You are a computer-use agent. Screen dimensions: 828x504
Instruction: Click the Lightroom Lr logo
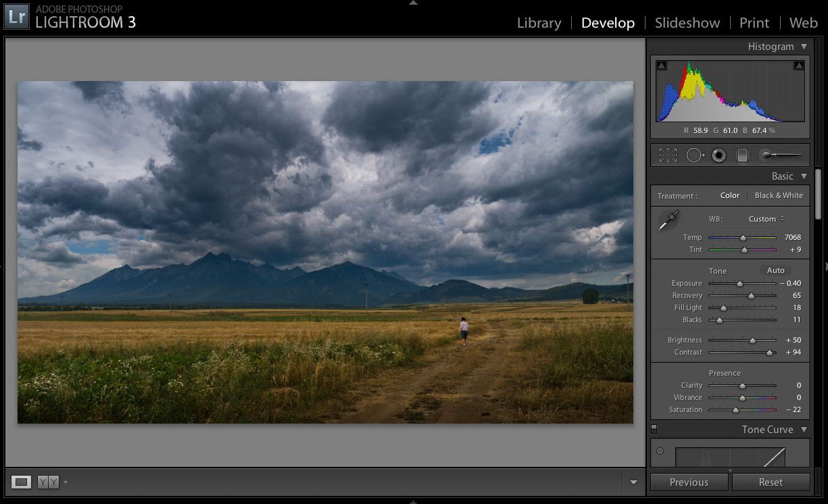(x=17, y=16)
